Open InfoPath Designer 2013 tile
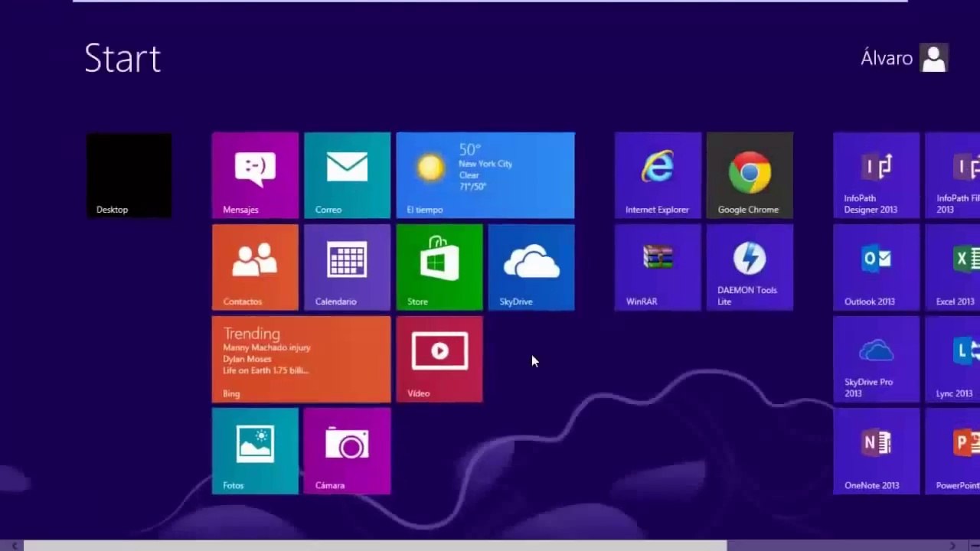The height and width of the screenshot is (551, 980). click(876, 175)
